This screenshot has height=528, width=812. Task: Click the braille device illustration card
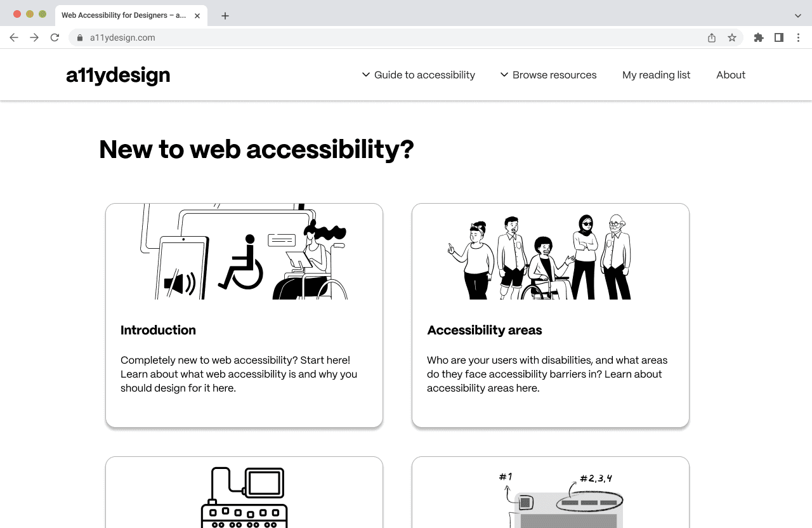click(x=244, y=492)
